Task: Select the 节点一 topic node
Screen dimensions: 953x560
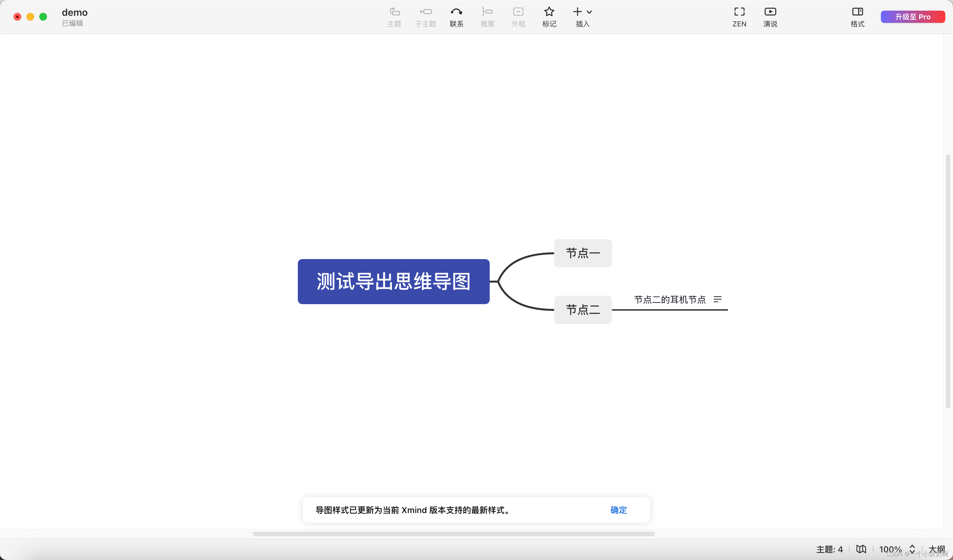Action: pos(583,253)
